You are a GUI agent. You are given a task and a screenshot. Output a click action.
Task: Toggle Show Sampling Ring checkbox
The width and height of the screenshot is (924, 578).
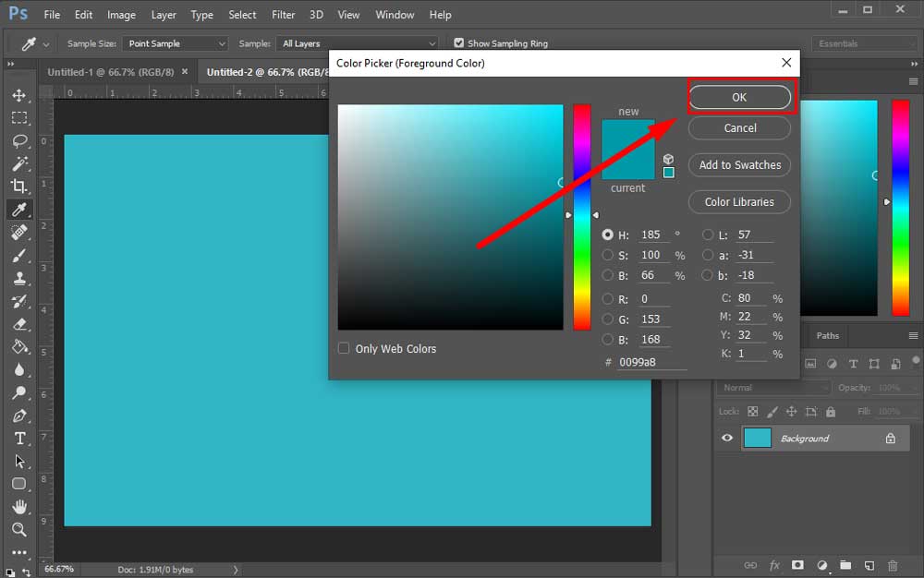(458, 43)
